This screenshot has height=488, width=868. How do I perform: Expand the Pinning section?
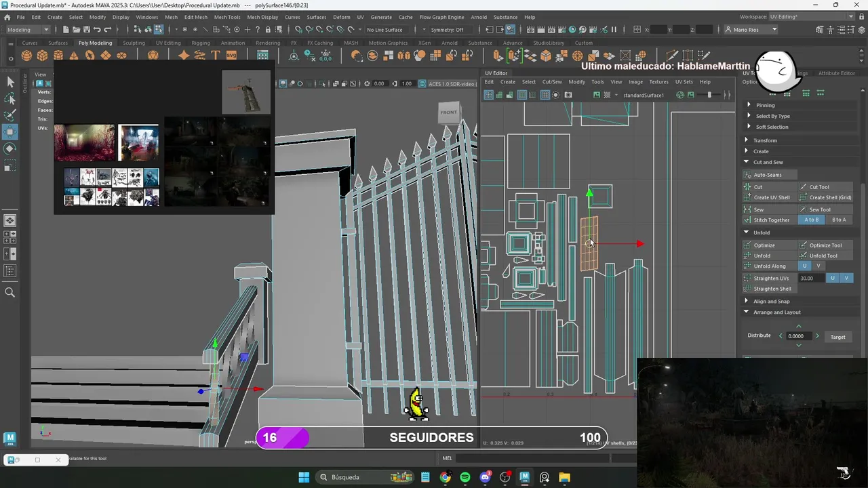coord(765,105)
